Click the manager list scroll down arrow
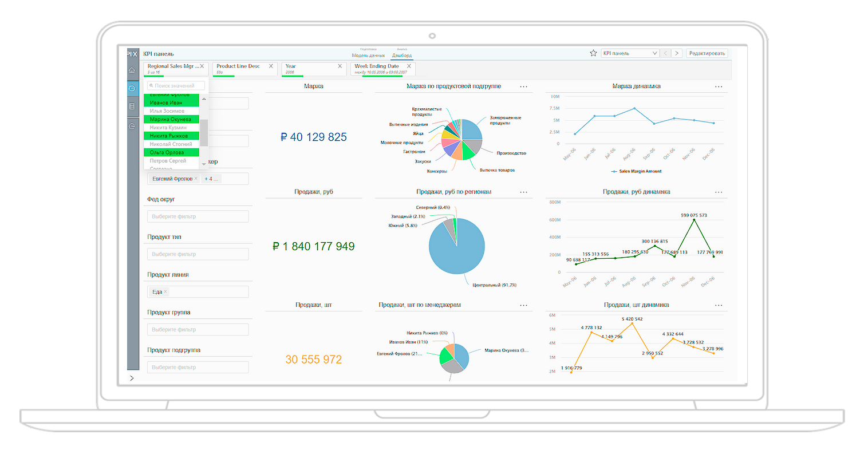 point(204,164)
